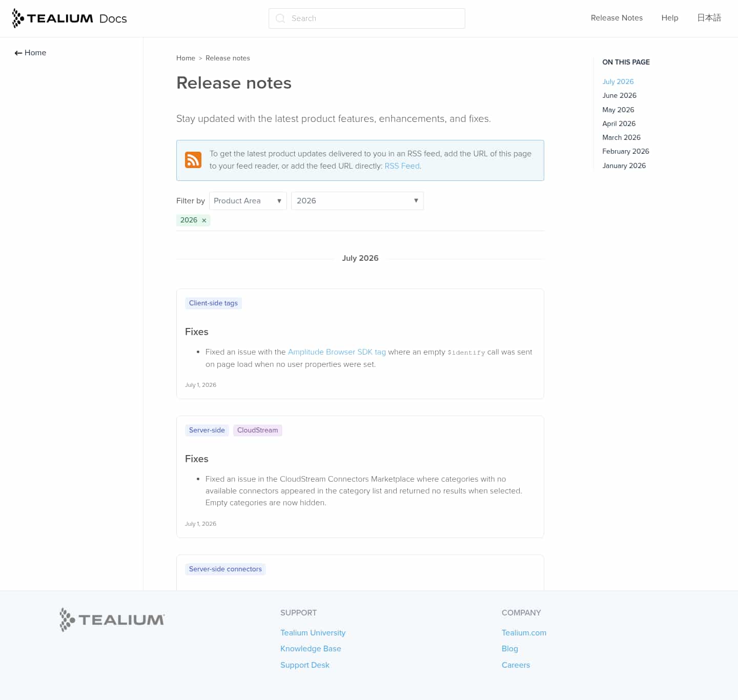Image resolution: width=738 pixels, height=700 pixels.
Task: Open Tealium University link
Action: (x=313, y=633)
